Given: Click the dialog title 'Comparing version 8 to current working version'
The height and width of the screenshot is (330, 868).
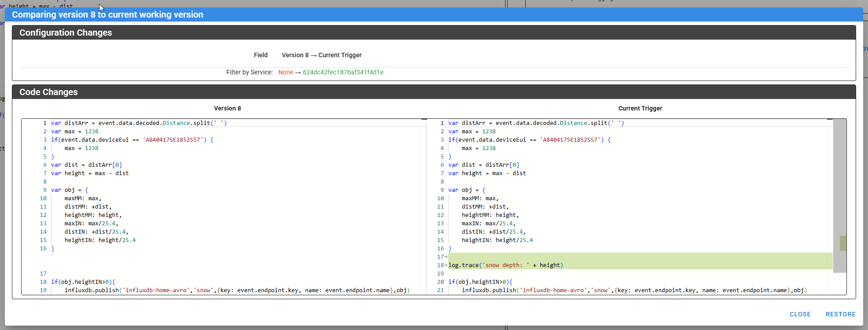Looking at the screenshot, I should [107, 15].
